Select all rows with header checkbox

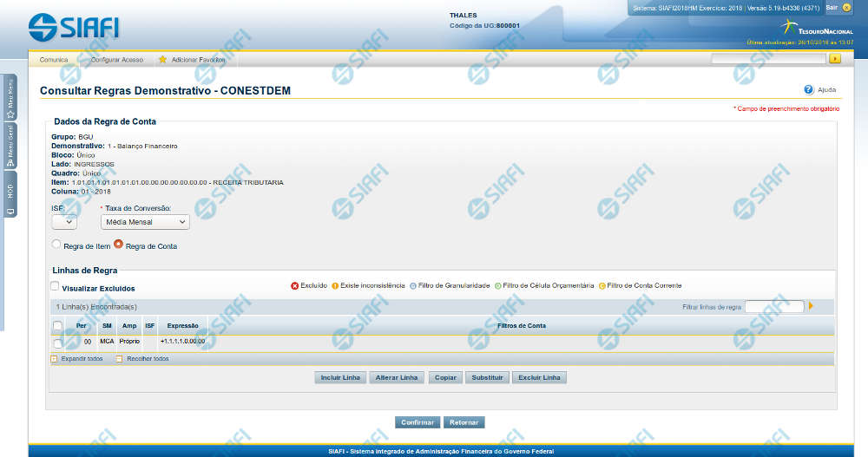[x=57, y=326]
